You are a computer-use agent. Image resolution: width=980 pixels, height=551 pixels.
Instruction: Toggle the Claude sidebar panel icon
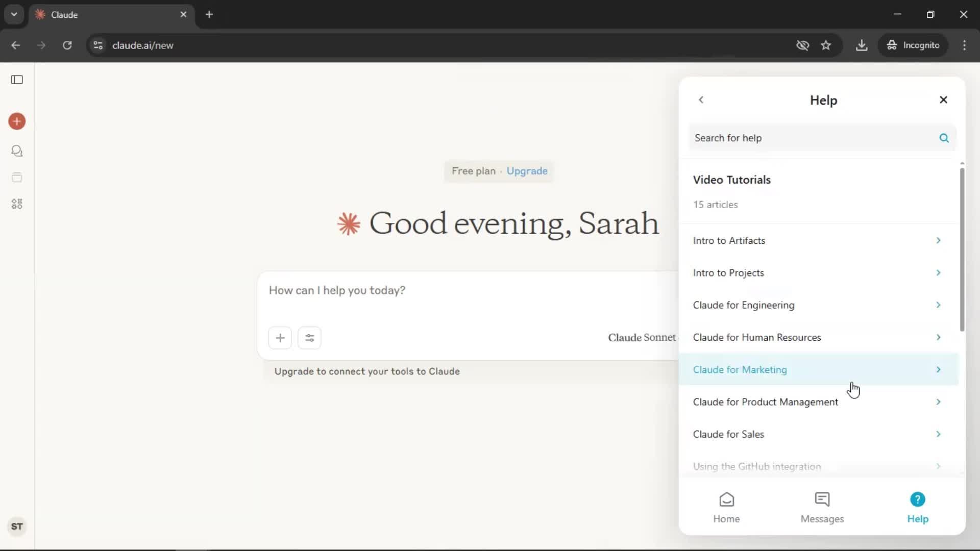(x=17, y=80)
